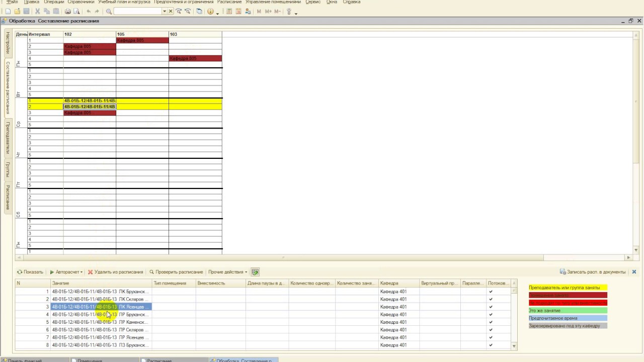Click the list settings icon after Прочие действия
Screen dimensions: 644x362
click(x=255, y=272)
